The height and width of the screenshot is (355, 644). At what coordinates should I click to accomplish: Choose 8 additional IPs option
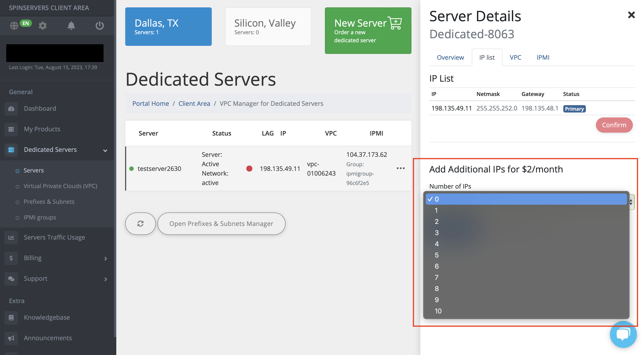click(526, 289)
